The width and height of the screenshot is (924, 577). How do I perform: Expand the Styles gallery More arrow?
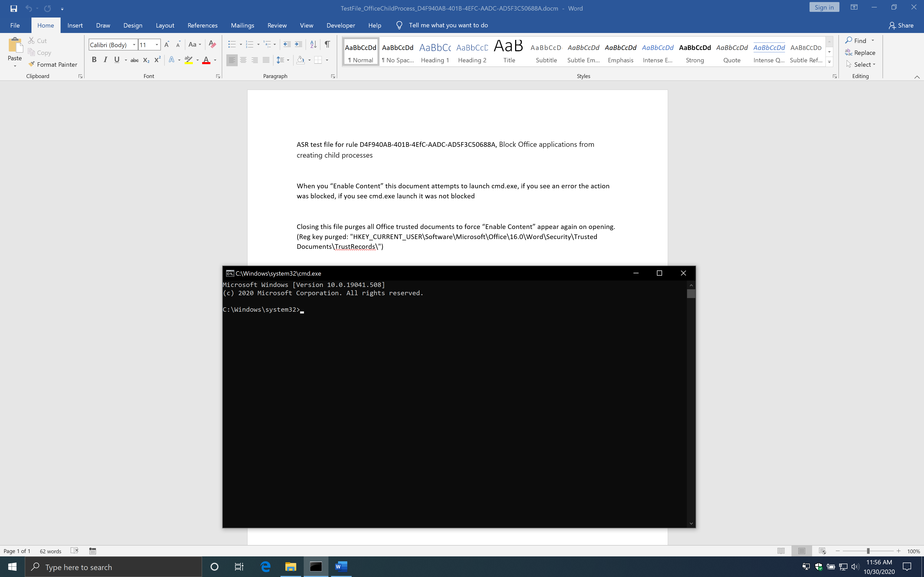829,62
